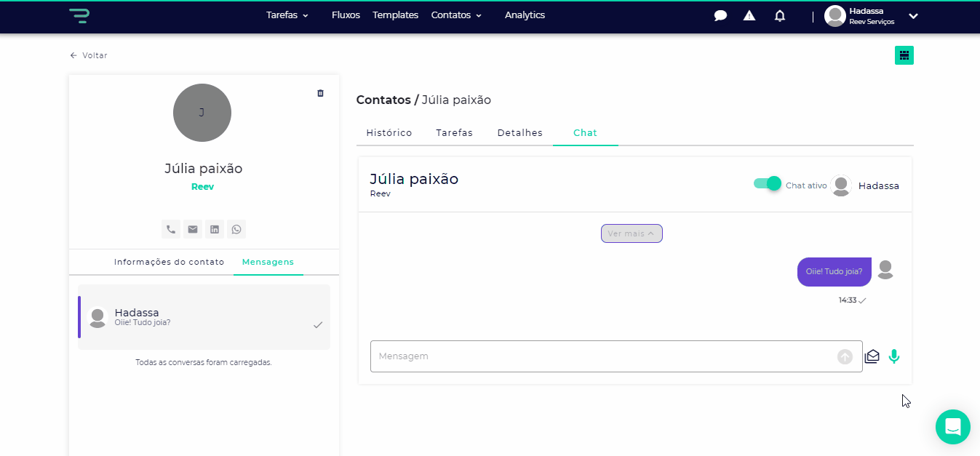This screenshot has height=456, width=980.
Task: Click the green Reev company link
Action: (x=202, y=187)
